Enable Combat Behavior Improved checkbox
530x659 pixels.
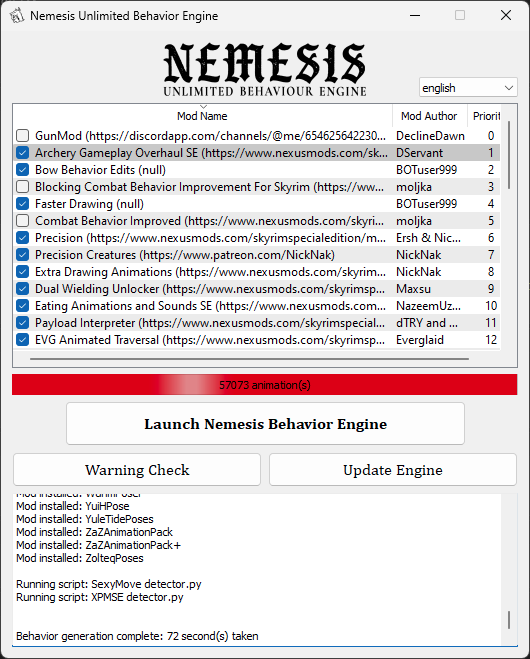pyautogui.click(x=22, y=221)
